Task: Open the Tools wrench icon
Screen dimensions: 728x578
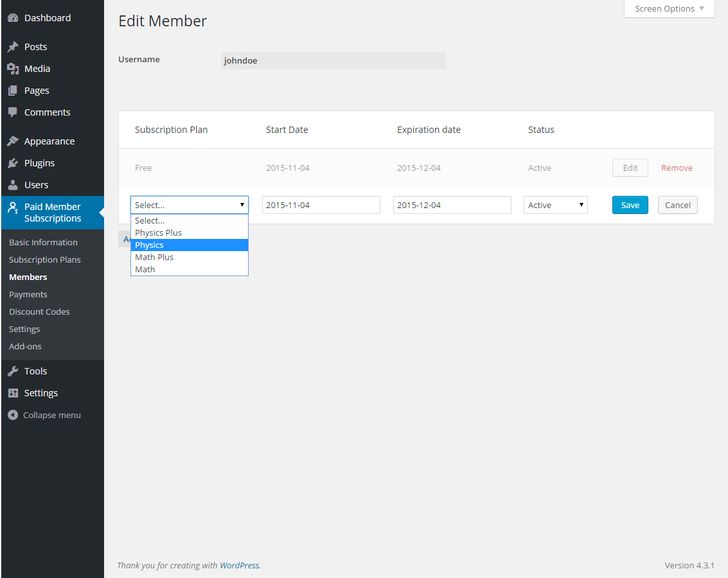Action: pos(14,371)
